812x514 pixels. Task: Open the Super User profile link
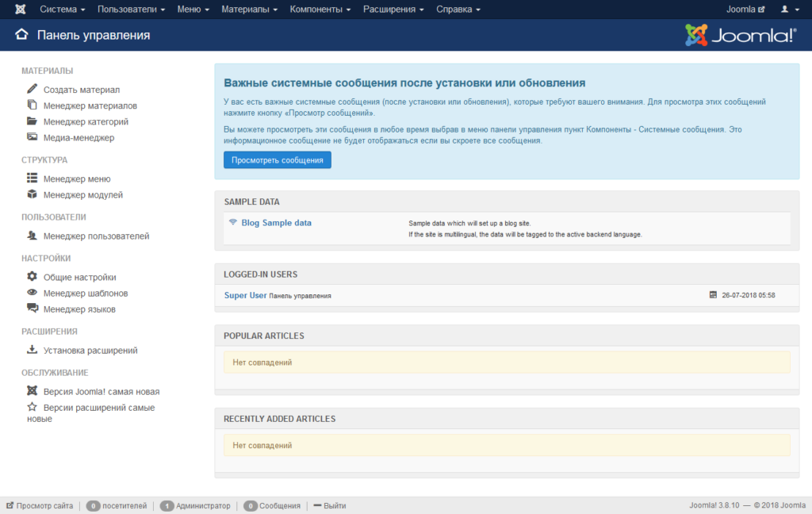point(245,295)
